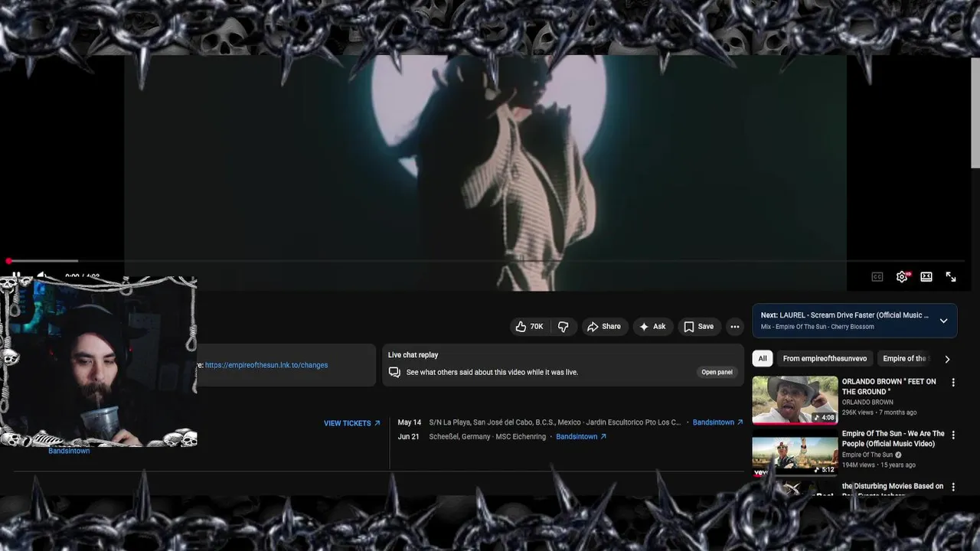Screen dimensions: 980x551
Task: Click the Ask button with sparkle icon
Action: pos(652,327)
